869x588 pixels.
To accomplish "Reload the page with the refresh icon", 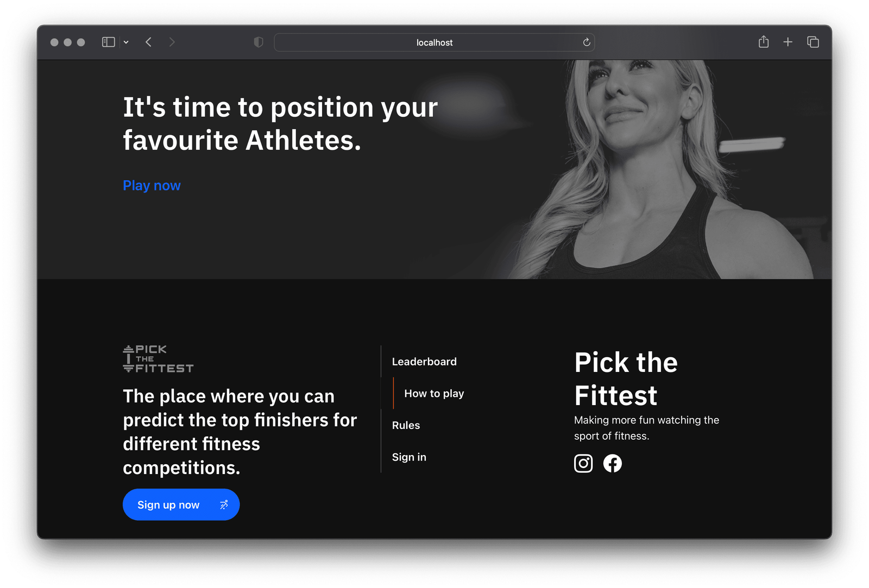I will (587, 42).
